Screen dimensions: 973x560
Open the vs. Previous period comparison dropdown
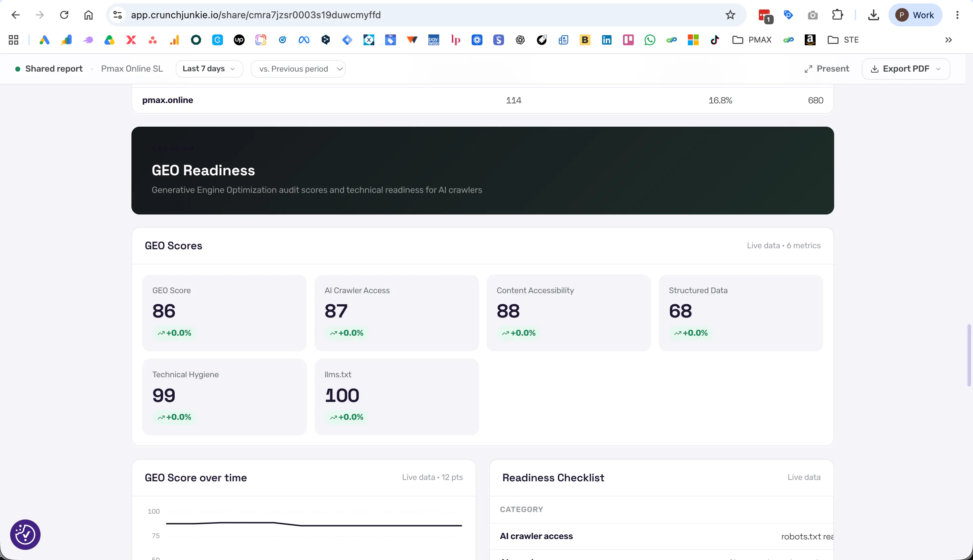point(298,69)
